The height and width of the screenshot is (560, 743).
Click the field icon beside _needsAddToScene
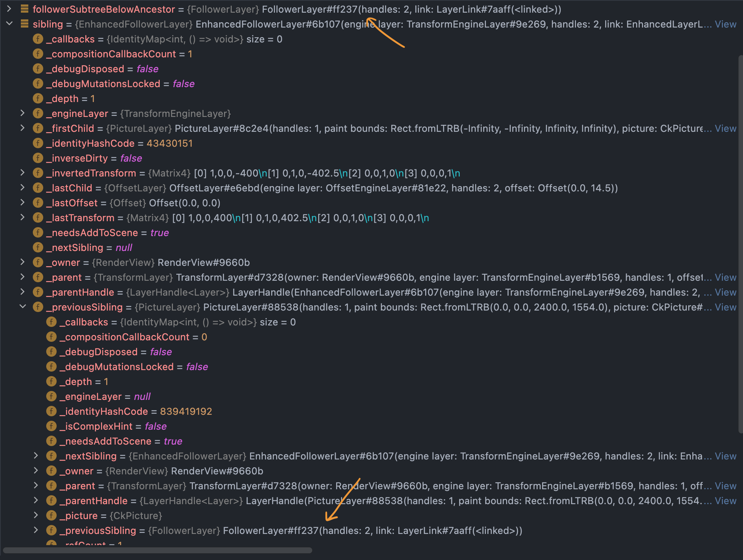38,232
